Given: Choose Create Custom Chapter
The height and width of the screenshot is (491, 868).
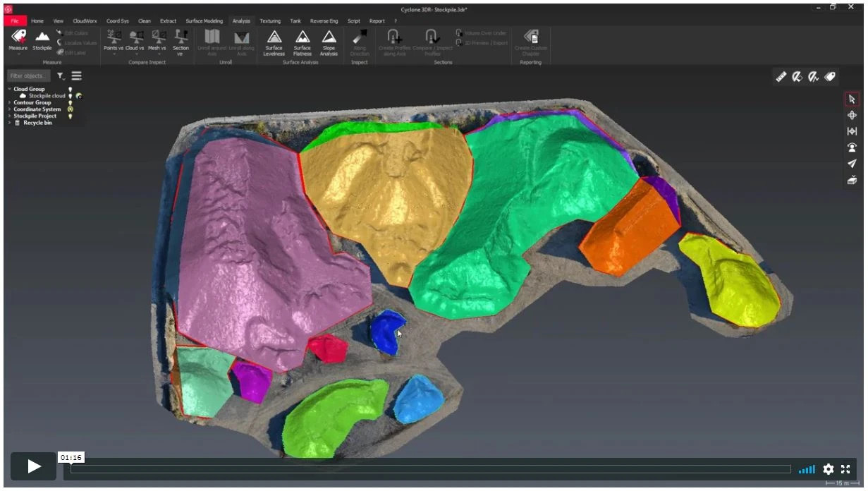Looking at the screenshot, I should 531,42.
